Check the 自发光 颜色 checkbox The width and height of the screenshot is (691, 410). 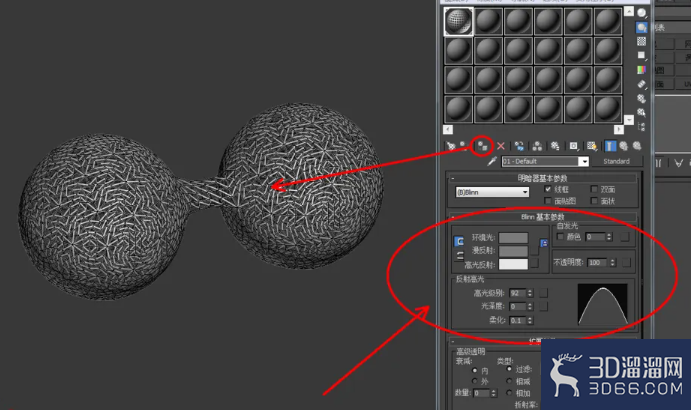click(561, 237)
